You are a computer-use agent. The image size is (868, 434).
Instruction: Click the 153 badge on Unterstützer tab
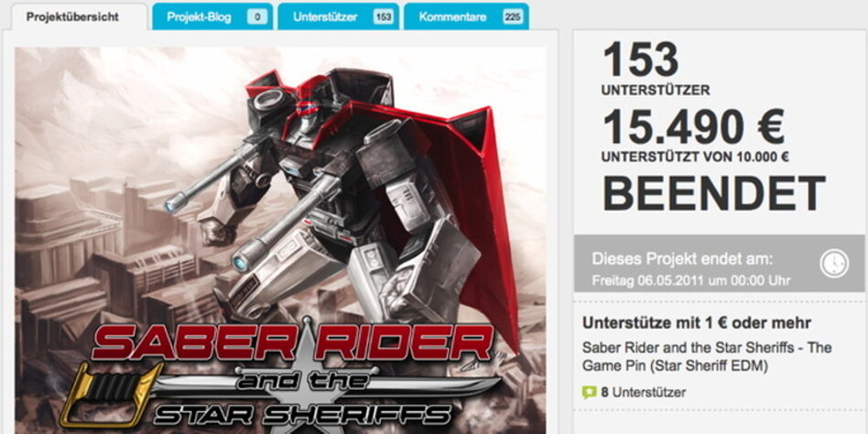(x=383, y=17)
